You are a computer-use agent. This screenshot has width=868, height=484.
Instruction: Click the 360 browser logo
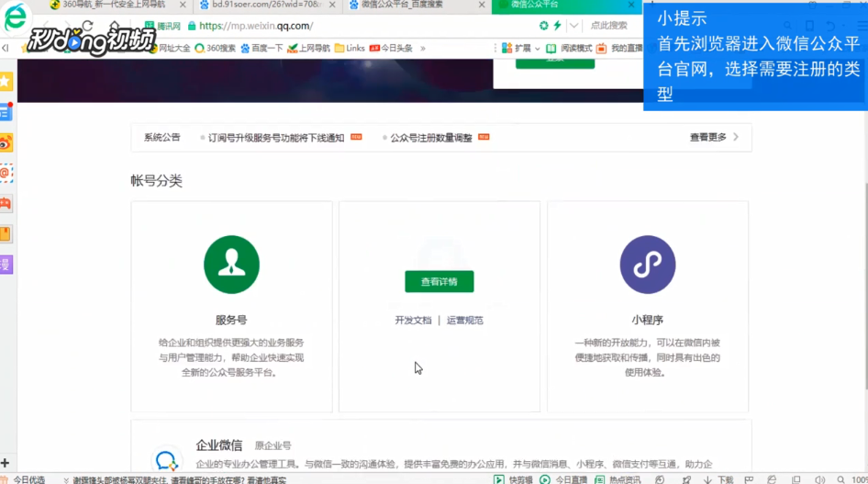click(x=15, y=17)
